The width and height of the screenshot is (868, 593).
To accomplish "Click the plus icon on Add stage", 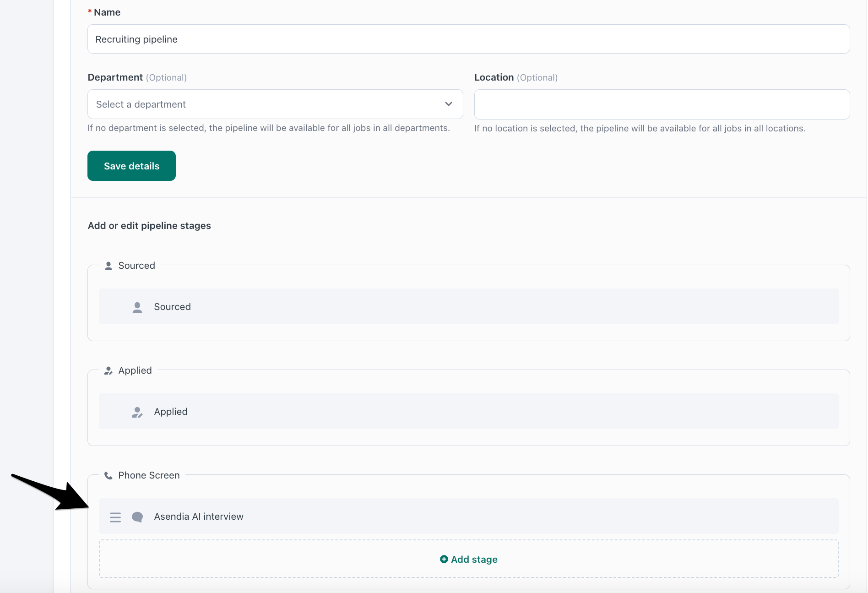I will click(444, 559).
